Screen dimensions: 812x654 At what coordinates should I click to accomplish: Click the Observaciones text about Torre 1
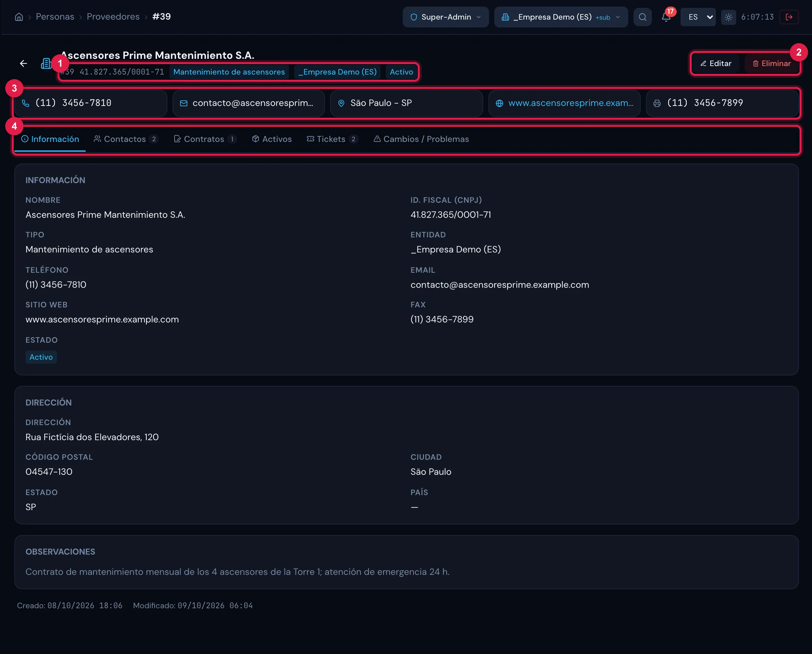[x=237, y=572]
